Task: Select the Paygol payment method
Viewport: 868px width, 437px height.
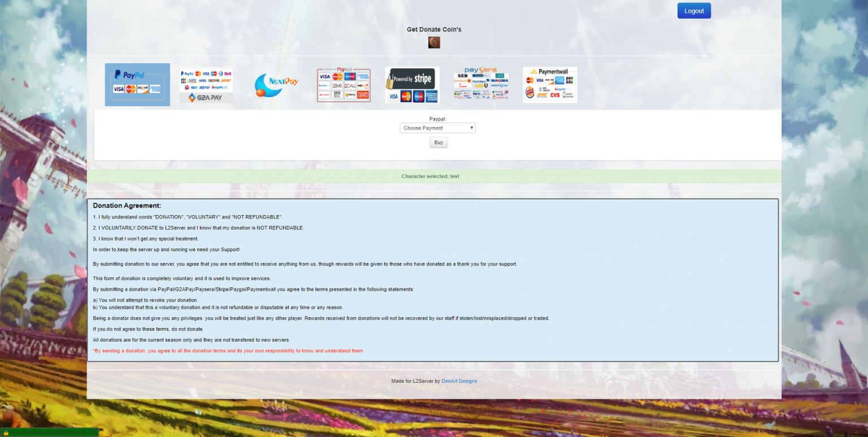Action: (344, 85)
